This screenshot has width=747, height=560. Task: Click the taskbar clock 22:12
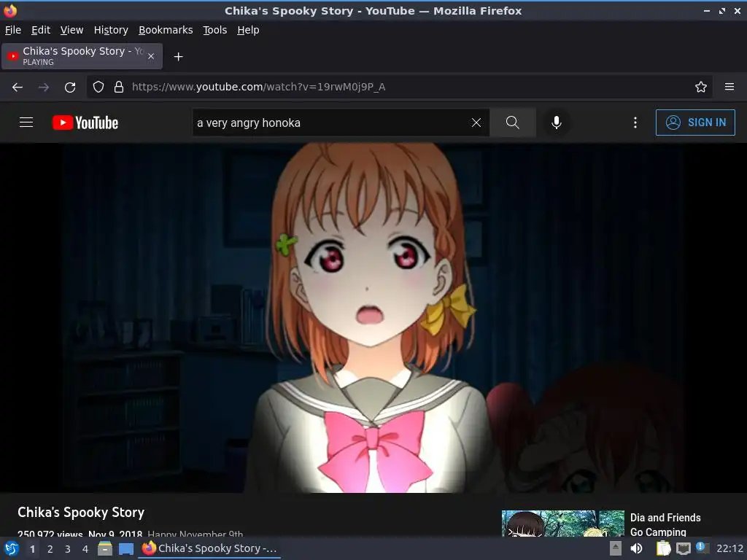pyautogui.click(x=729, y=548)
